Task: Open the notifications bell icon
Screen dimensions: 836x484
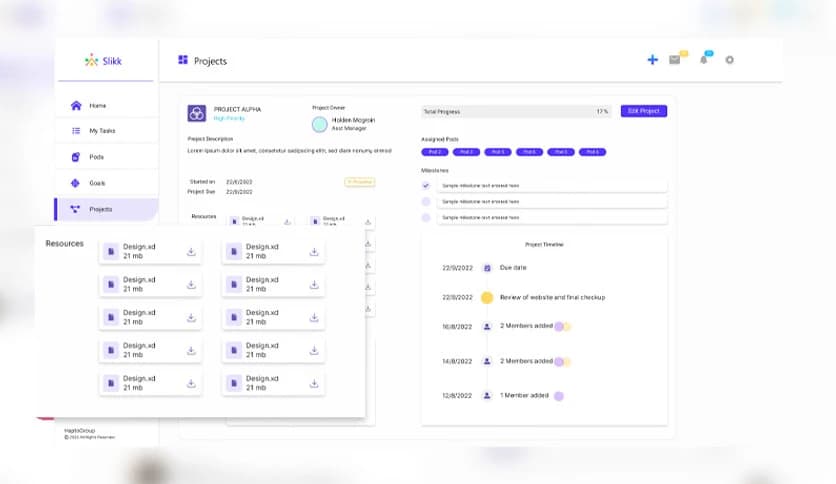Action: 704,60
